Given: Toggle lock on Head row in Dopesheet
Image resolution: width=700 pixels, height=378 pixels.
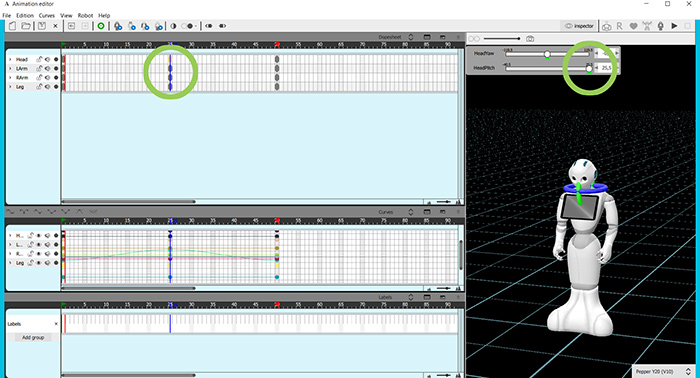Looking at the screenshot, I should [x=39, y=59].
